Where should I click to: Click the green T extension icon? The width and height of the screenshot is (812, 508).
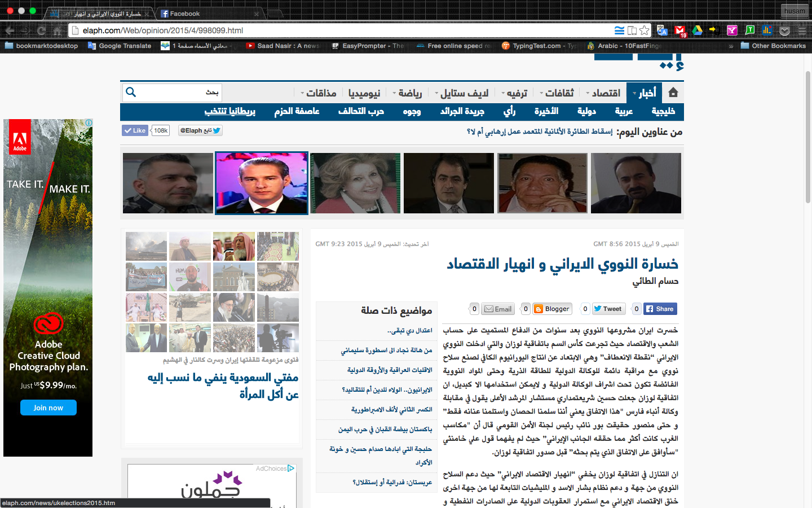pyautogui.click(x=749, y=30)
